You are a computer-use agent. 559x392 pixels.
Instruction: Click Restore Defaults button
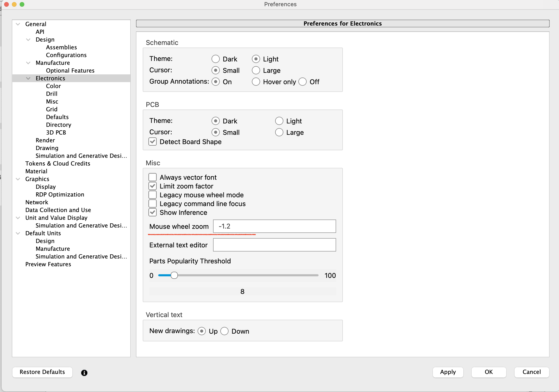click(42, 372)
